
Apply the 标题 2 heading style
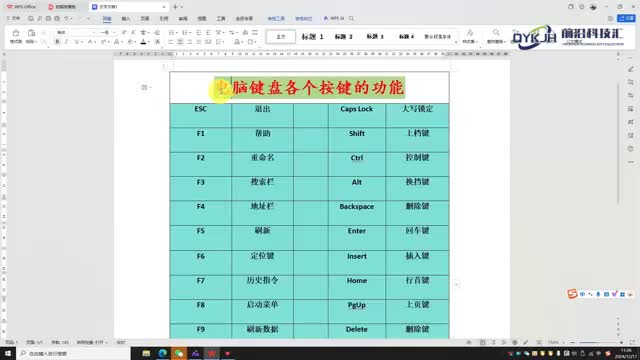point(343,37)
